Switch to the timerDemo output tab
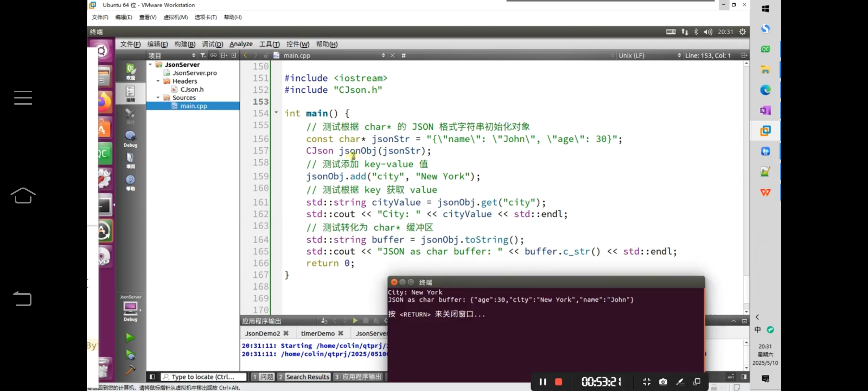Viewport: 868px width, 391px height. click(x=318, y=333)
